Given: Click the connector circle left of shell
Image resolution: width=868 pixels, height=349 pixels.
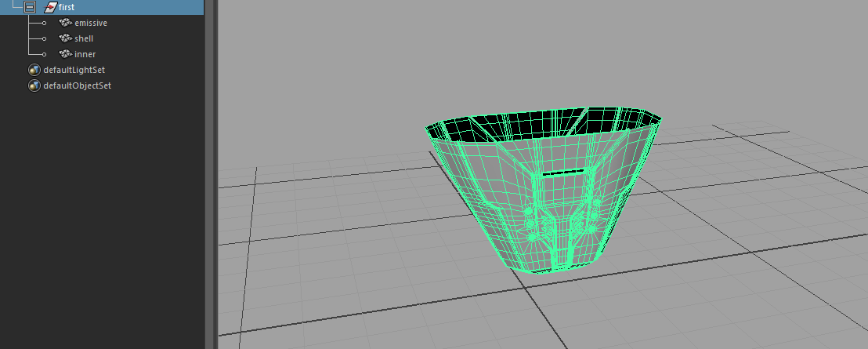Looking at the screenshot, I should pos(44,39).
